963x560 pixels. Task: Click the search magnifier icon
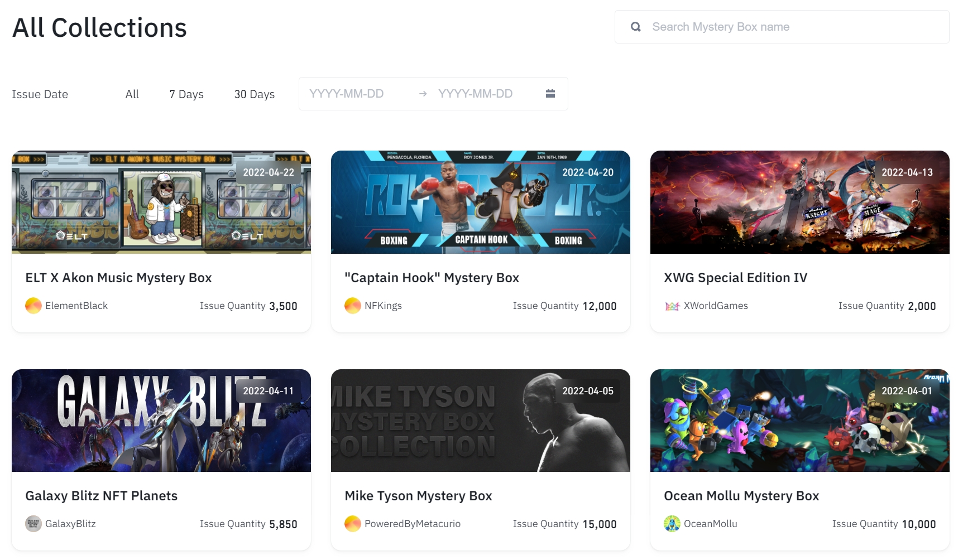pyautogui.click(x=635, y=27)
